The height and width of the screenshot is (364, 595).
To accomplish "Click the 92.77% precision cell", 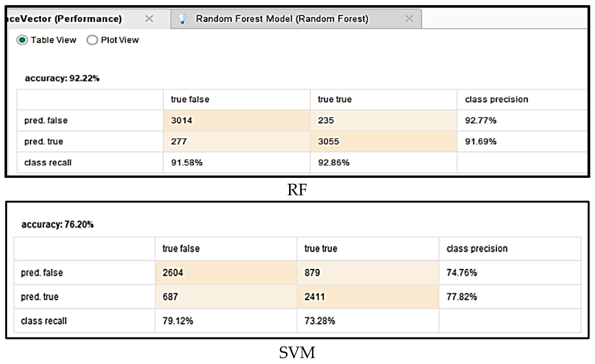I will tap(481, 120).
